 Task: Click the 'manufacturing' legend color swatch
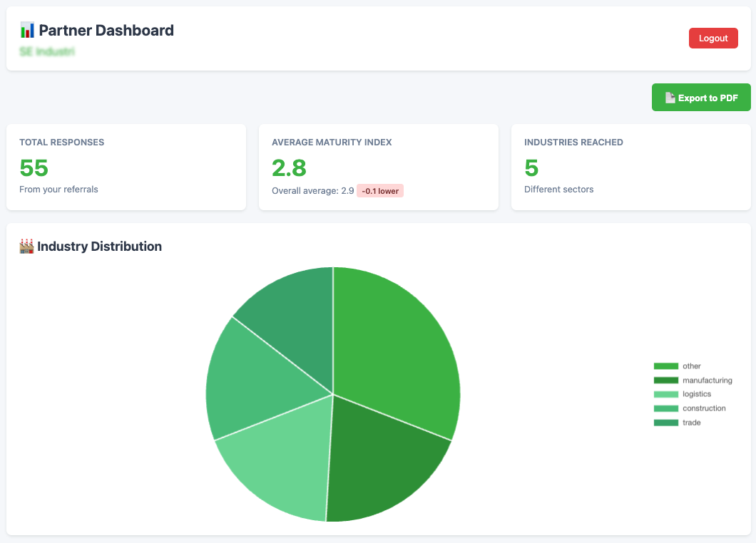665,381
